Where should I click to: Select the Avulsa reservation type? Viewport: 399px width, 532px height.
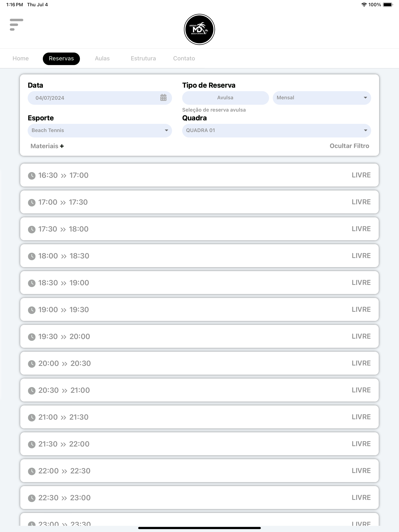click(225, 98)
